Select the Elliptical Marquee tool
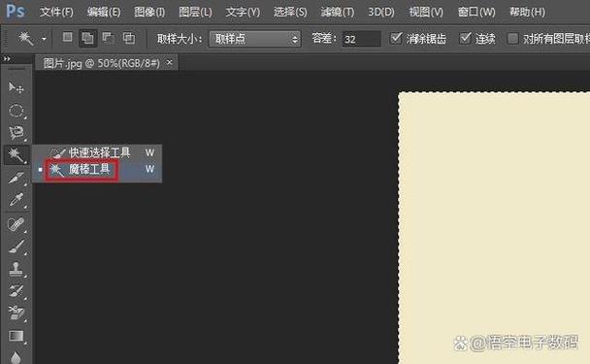This screenshot has height=364, width=590. (16, 111)
